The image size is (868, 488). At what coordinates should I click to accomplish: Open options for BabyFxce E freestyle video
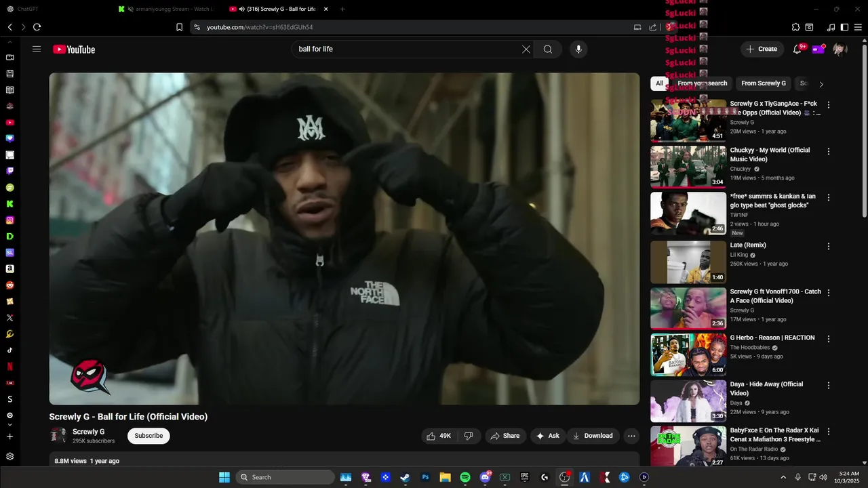click(828, 432)
